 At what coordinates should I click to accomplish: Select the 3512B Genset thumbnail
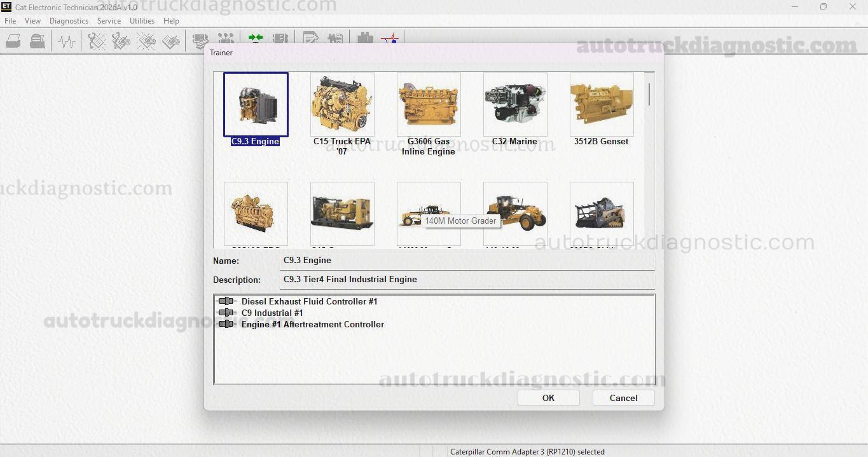pyautogui.click(x=602, y=104)
